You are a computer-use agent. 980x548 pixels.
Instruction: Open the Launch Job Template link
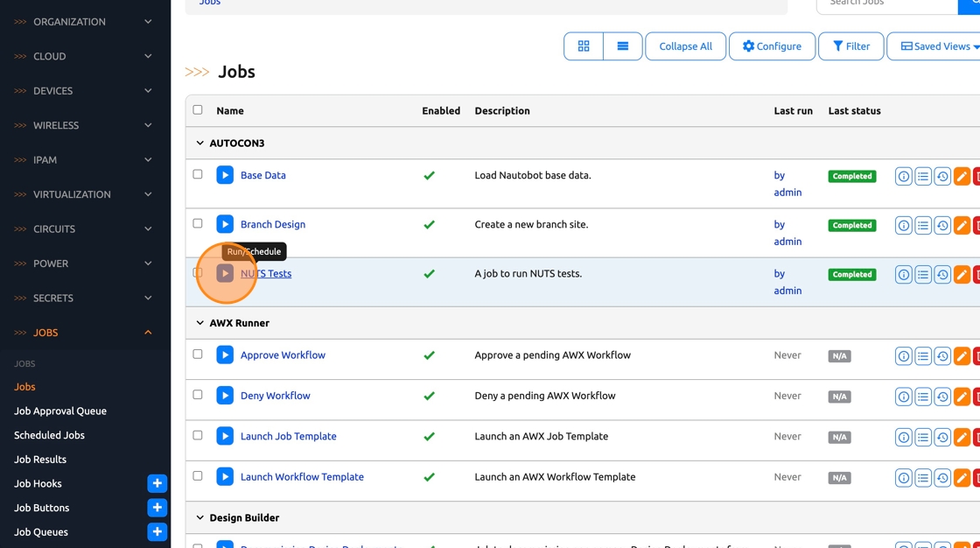coord(288,436)
